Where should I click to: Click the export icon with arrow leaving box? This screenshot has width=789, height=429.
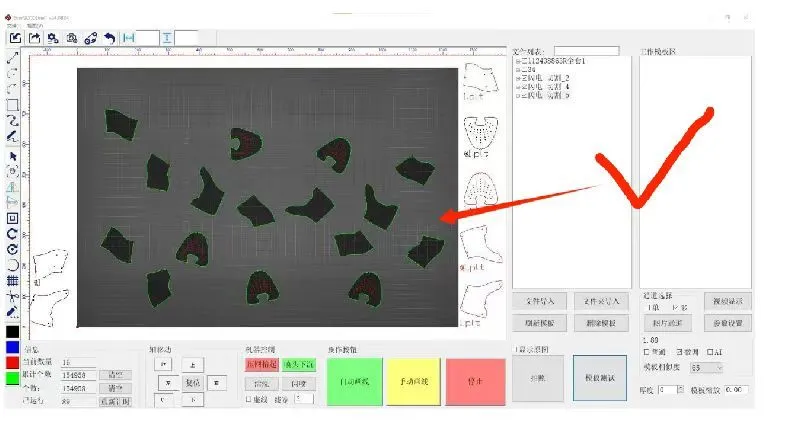tap(34, 38)
